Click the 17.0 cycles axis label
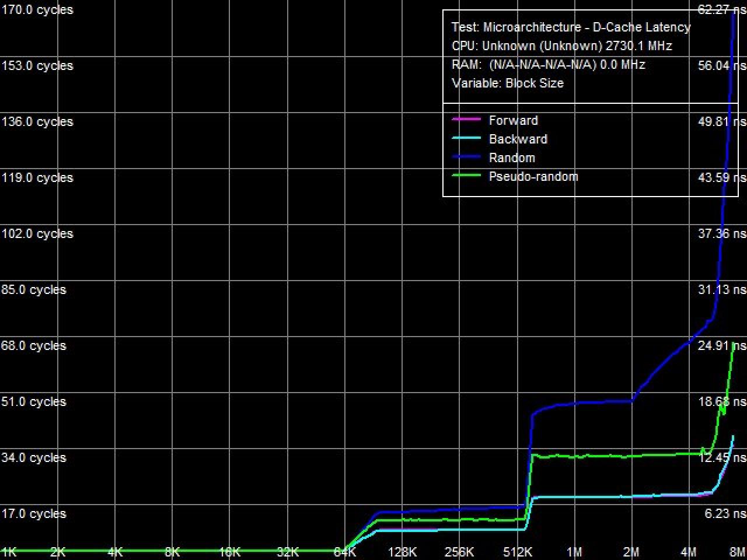The height and width of the screenshot is (560, 747). point(34,513)
